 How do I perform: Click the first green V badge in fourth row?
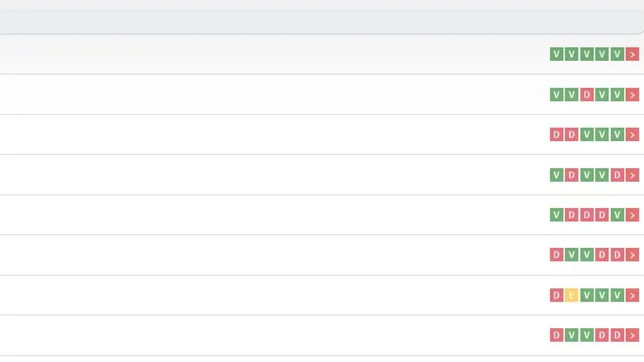[556, 175]
